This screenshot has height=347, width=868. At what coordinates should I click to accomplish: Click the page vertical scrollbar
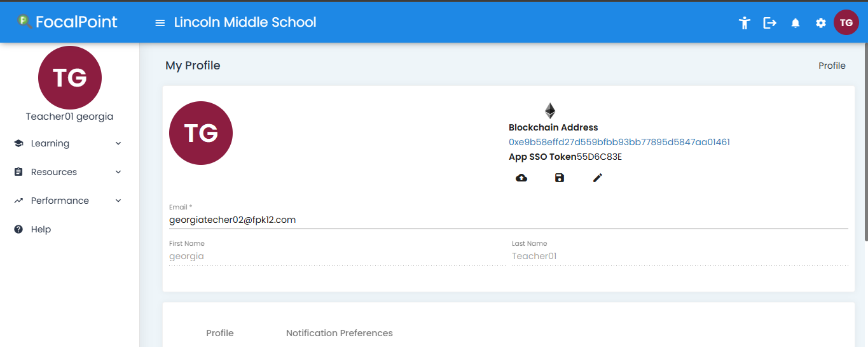click(x=865, y=141)
